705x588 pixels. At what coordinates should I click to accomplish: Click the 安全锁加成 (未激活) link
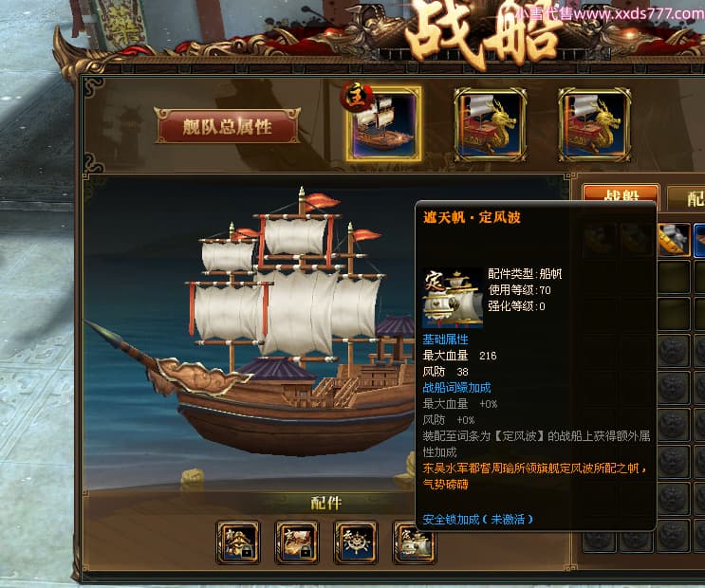point(477,520)
